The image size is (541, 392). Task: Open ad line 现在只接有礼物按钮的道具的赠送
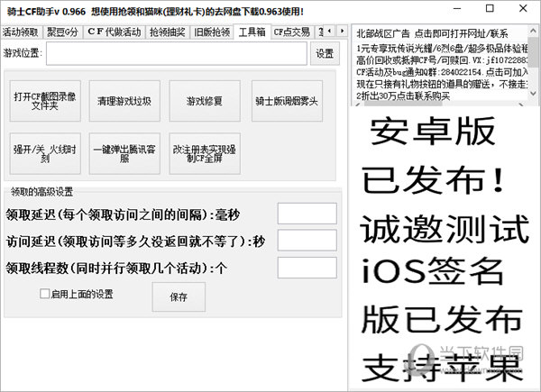(443, 84)
